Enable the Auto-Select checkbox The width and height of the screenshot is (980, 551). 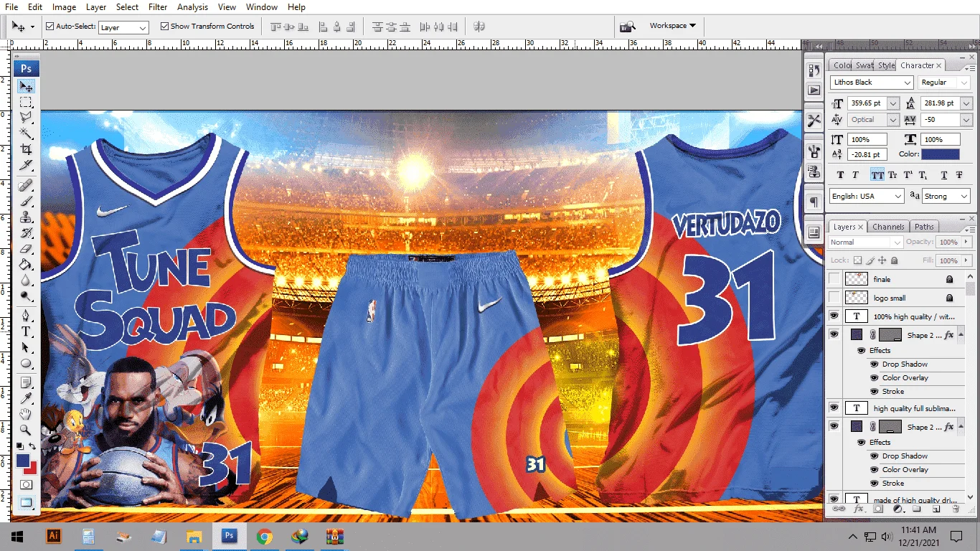50,27
